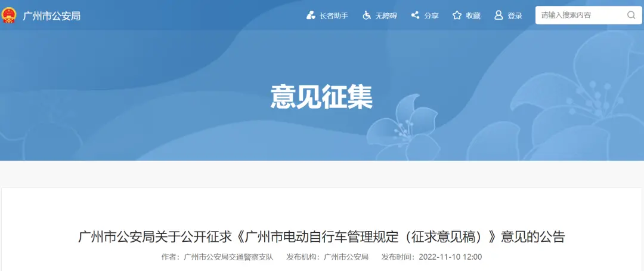The width and height of the screenshot is (644, 271).
Task: Click the 意见征集 banner heading
Action: click(x=321, y=97)
